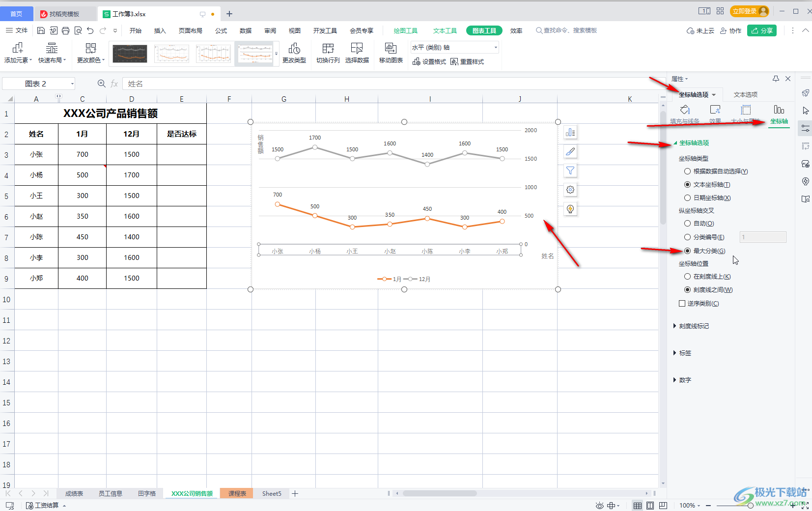
Task: Open chart element selector dropdown
Action: (496, 48)
